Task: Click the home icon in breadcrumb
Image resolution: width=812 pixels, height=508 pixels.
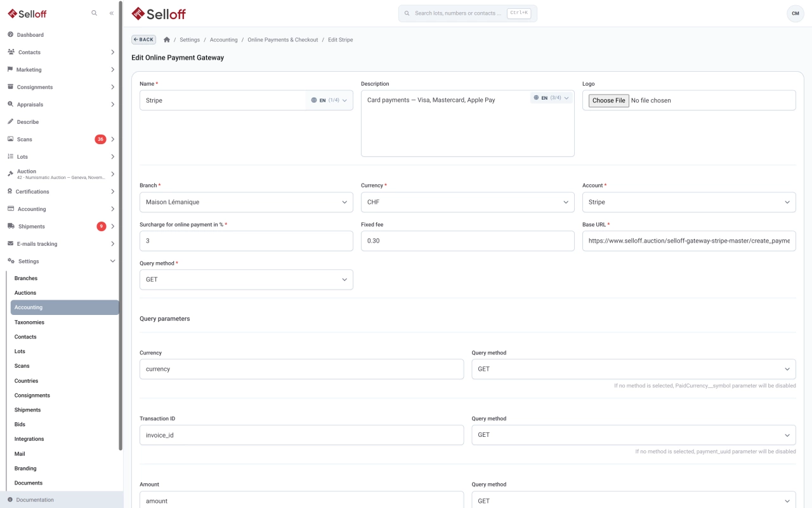Action: pyautogui.click(x=167, y=39)
